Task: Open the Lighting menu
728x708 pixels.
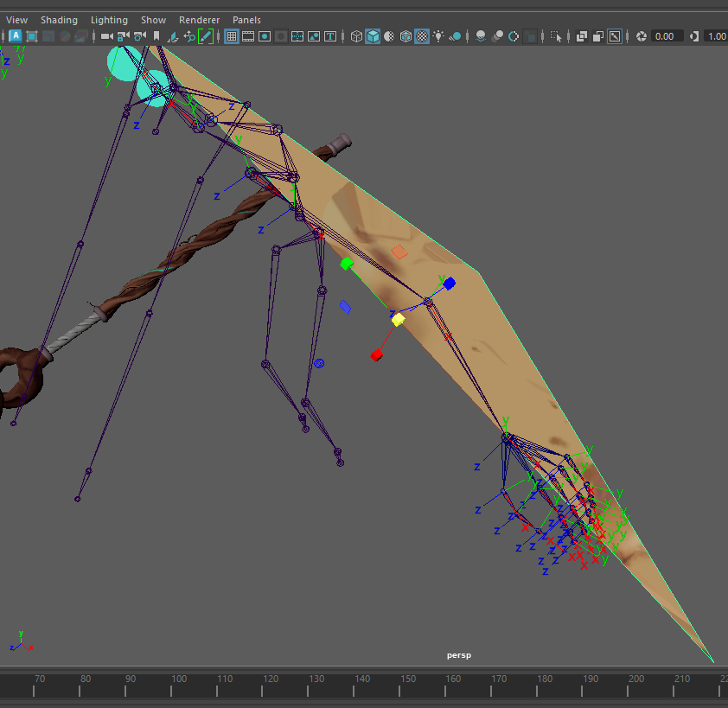Action: [109, 20]
